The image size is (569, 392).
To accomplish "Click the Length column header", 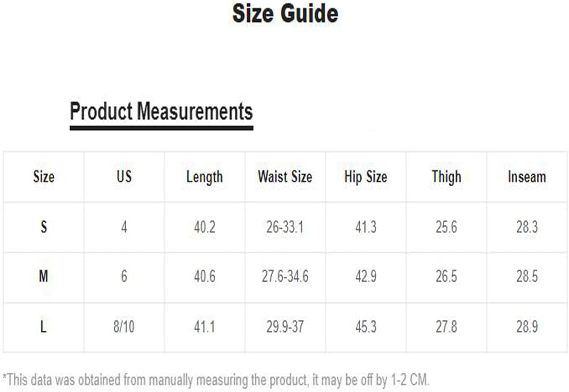I will pyautogui.click(x=205, y=178).
